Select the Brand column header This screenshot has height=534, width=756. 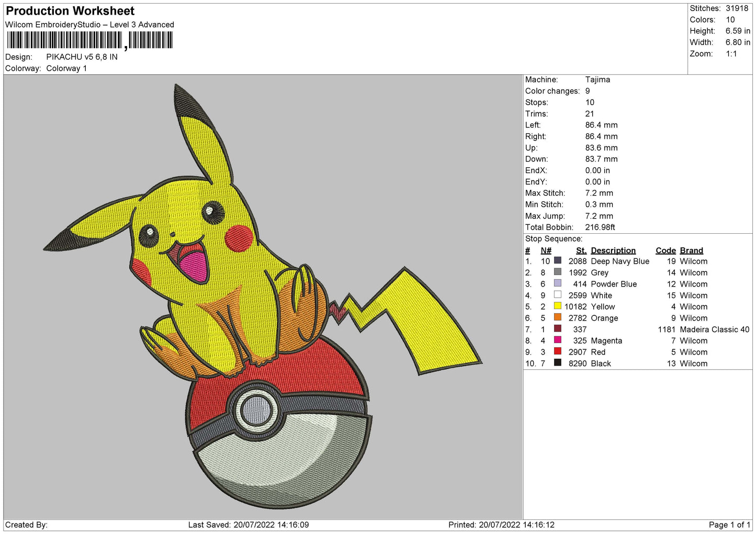[691, 251]
